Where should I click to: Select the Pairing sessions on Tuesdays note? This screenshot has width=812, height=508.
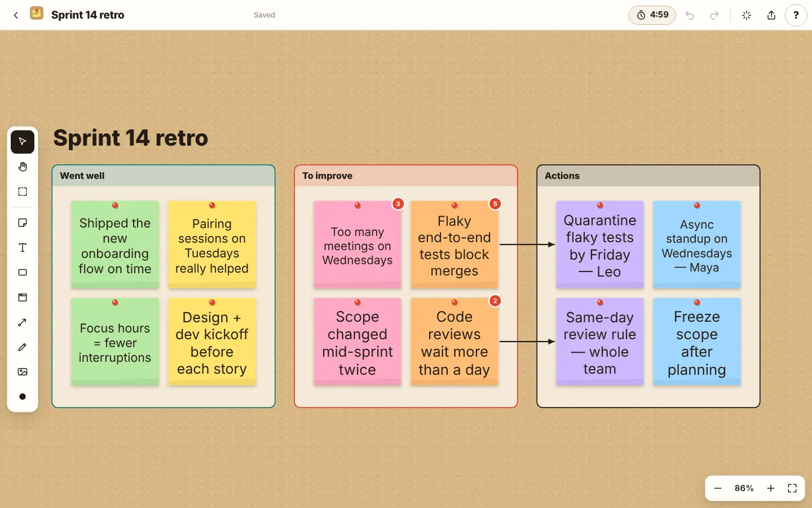tap(212, 245)
